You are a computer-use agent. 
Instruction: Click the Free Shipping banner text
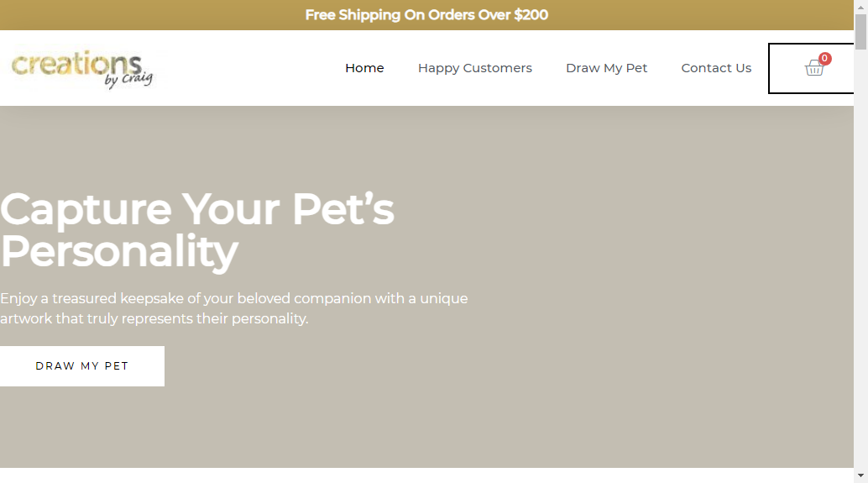(x=426, y=15)
